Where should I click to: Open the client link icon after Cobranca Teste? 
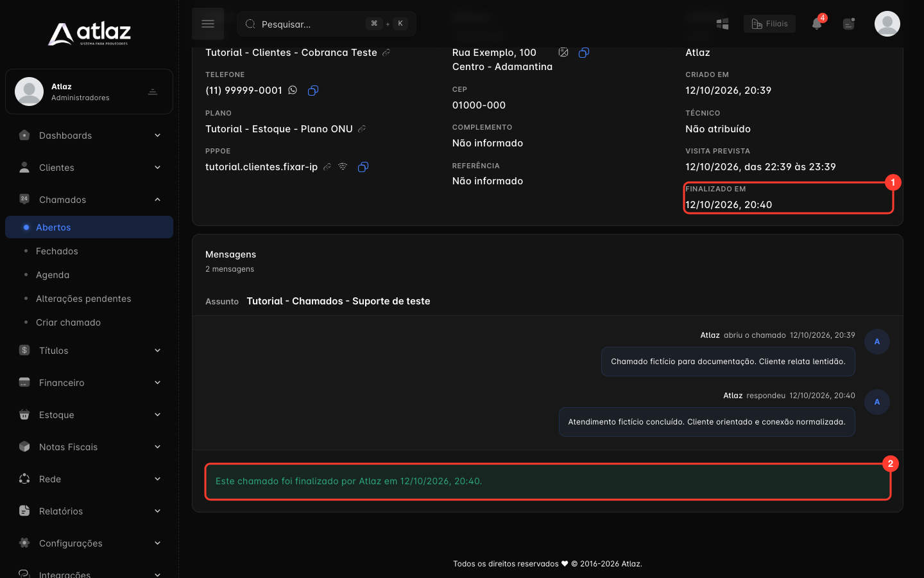pos(386,53)
